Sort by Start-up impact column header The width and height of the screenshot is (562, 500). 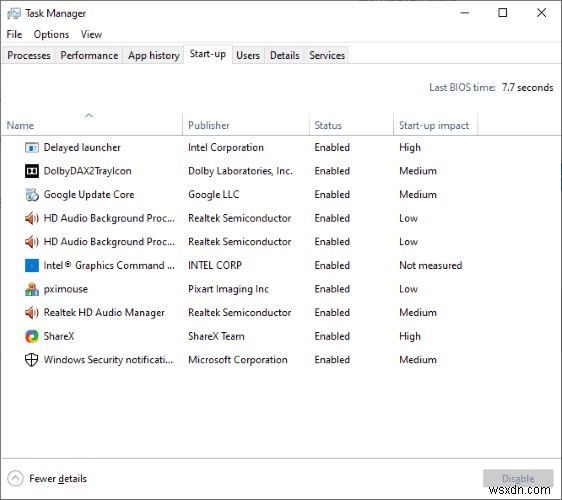pos(434,125)
